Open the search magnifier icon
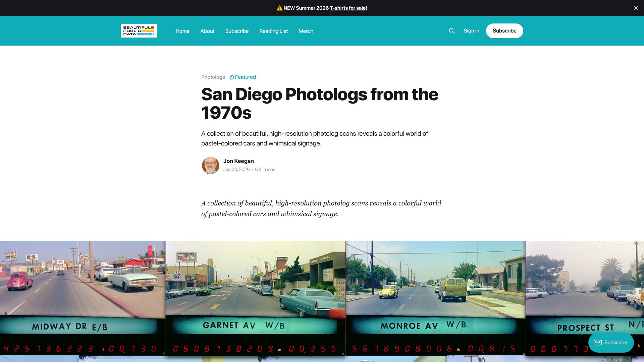Image resolution: width=644 pixels, height=362 pixels. coord(451,31)
